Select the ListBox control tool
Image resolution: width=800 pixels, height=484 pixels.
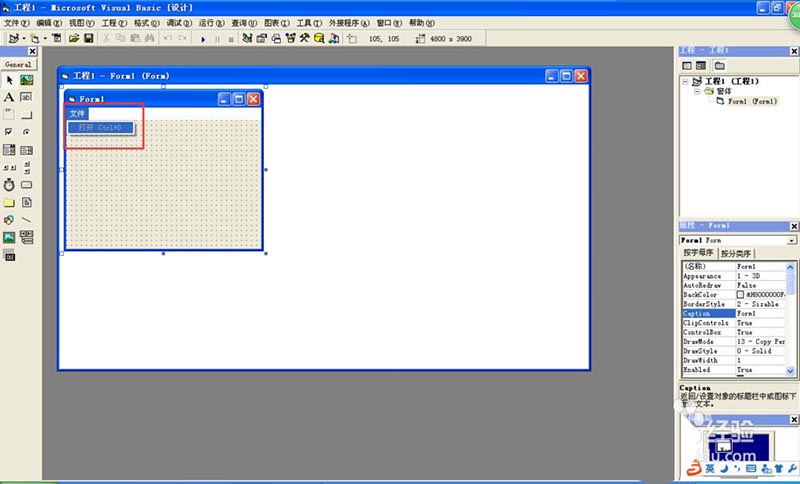(x=27, y=150)
